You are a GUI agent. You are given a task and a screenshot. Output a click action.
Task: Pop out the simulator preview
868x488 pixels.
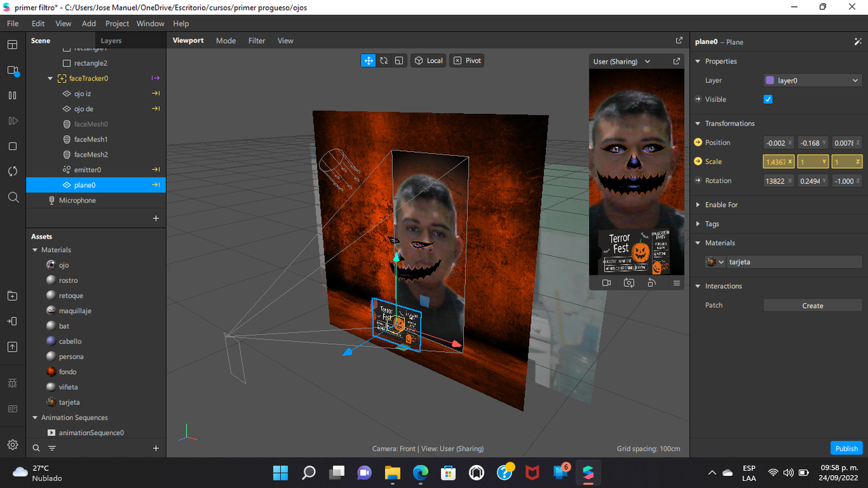click(x=676, y=61)
